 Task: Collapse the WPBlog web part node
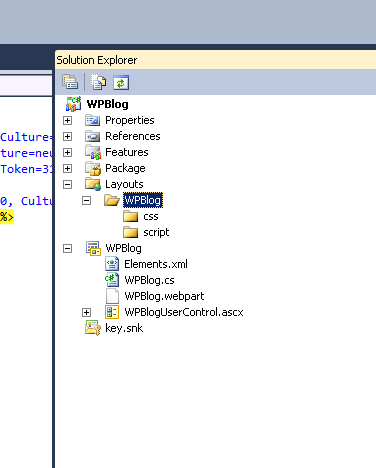coord(67,248)
